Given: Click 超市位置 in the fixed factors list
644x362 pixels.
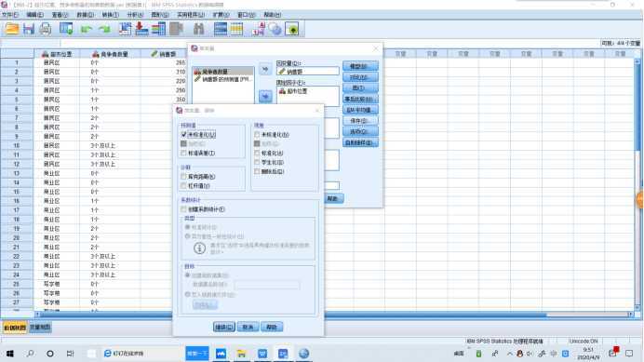Looking at the screenshot, I should click(x=293, y=91).
